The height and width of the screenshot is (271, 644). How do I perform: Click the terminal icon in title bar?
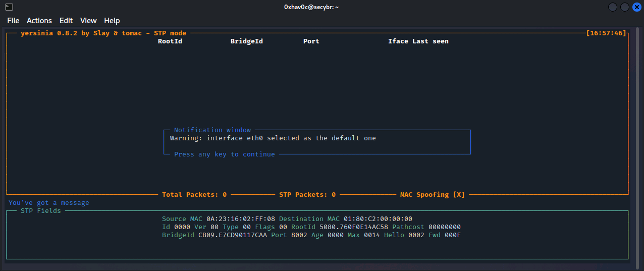9,7
